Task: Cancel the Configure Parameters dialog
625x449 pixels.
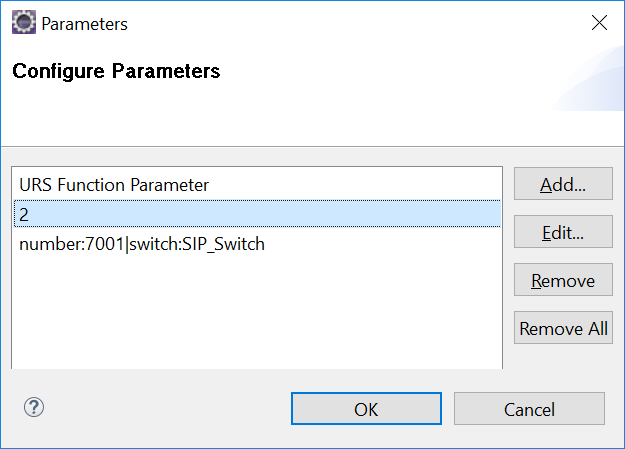Action: (x=529, y=409)
